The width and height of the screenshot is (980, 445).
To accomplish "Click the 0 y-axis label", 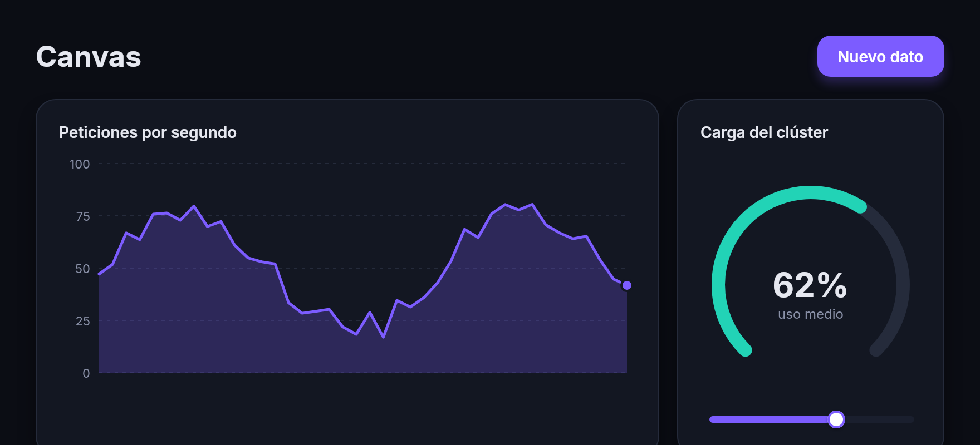I will coord(86,373).
